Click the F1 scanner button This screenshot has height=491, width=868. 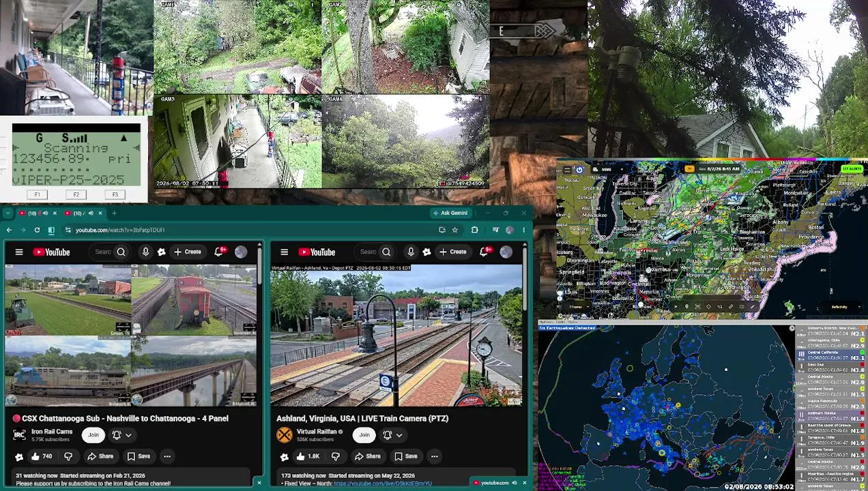[x=38, y=195]
